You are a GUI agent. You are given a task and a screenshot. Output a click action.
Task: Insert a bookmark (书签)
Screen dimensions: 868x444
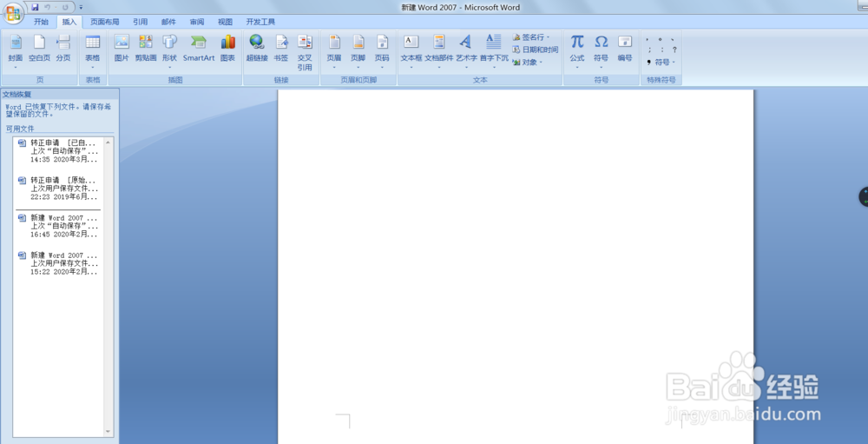click(x=281, y=49)
